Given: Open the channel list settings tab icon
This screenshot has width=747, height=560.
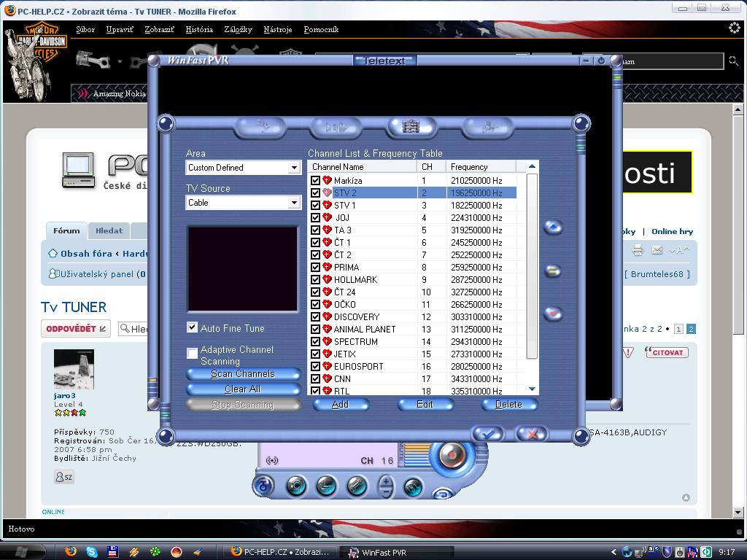Looking at the screenshot, I should pos(411,127).
